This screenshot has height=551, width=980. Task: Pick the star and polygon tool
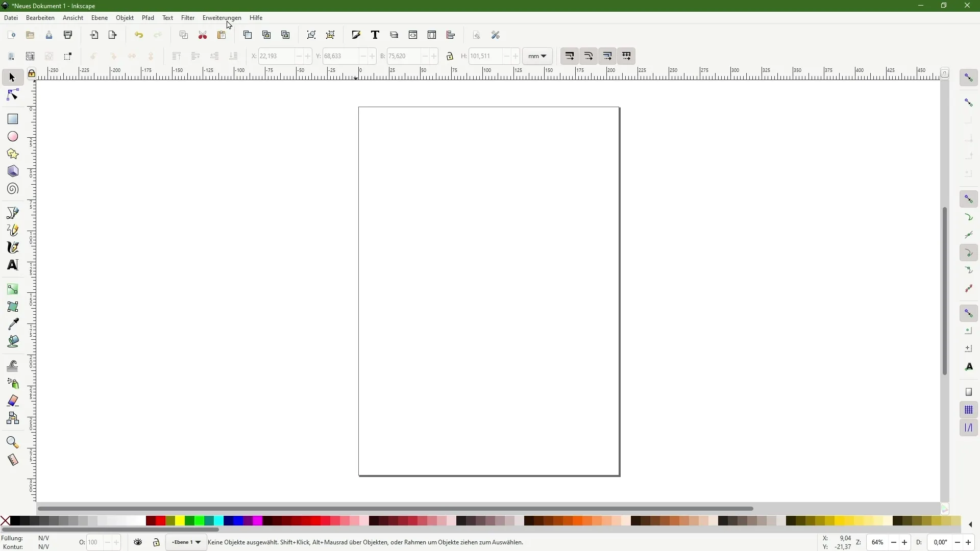(x=12, y=154)
